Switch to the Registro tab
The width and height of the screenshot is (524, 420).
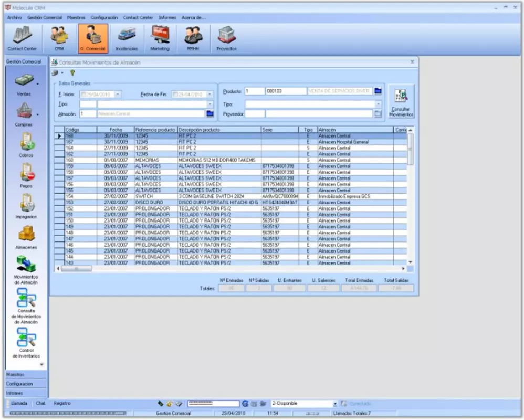tap(62, 403)
